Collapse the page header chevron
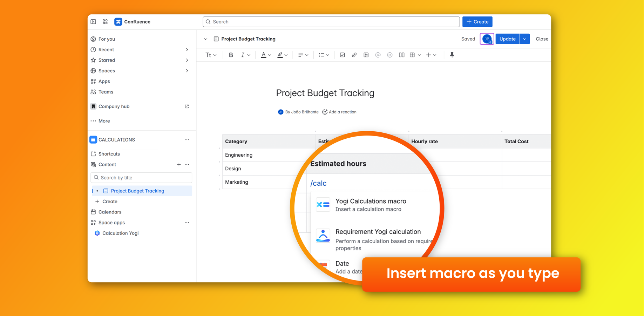The image size is (644, 316). (205, 39)
